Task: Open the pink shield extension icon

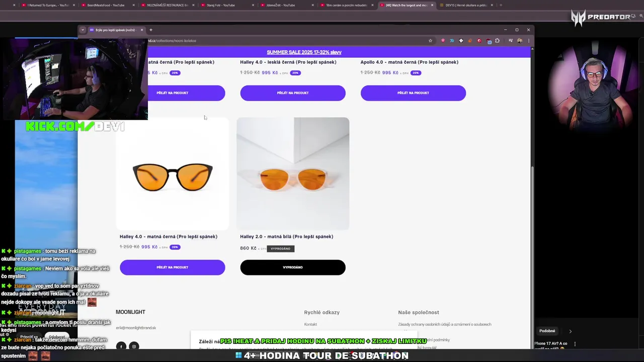Action: tap(443, 41)
